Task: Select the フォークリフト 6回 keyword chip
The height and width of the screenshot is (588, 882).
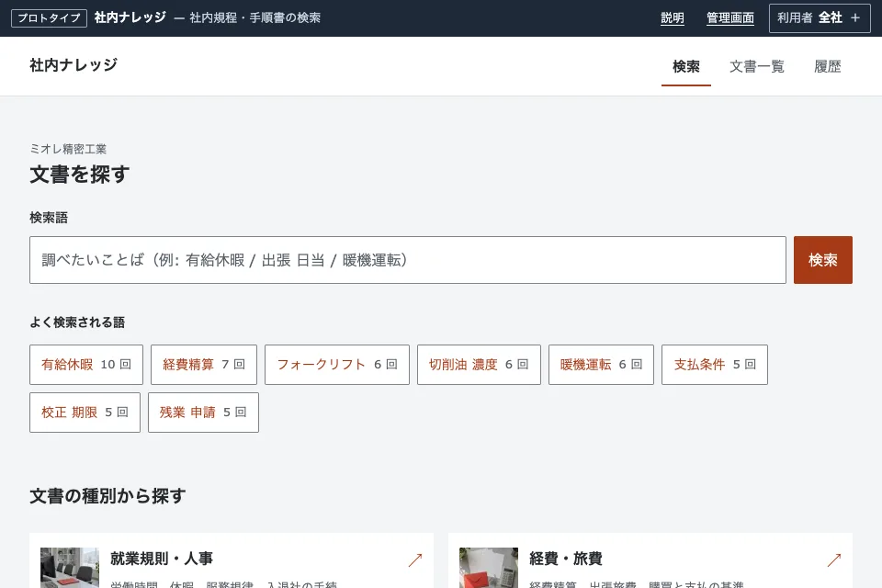Action: 337,365
